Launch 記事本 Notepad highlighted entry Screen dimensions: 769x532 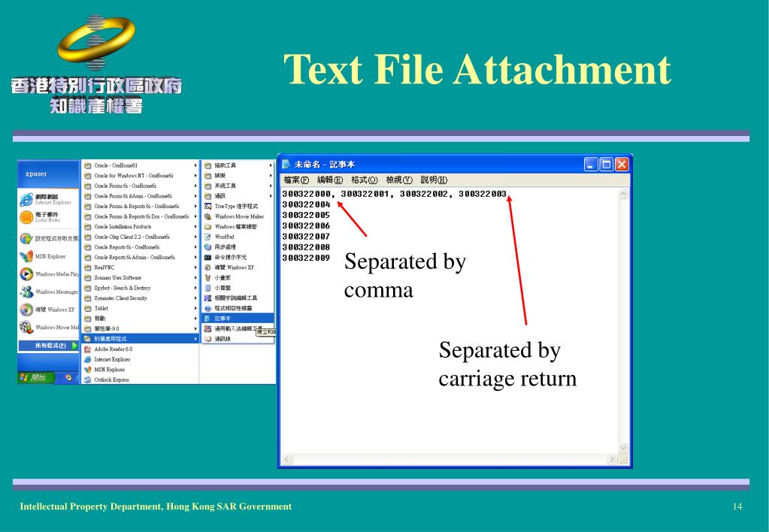(238, 318)
